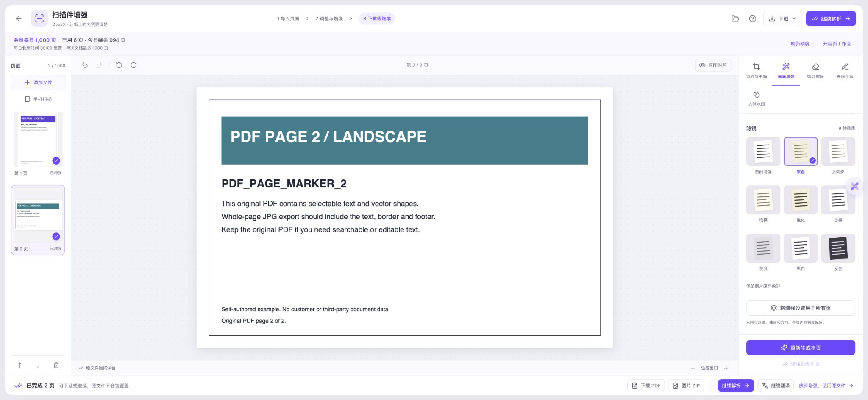Move page down with arrow icon
The image size is (868, 400).
[x=38, y=365]
